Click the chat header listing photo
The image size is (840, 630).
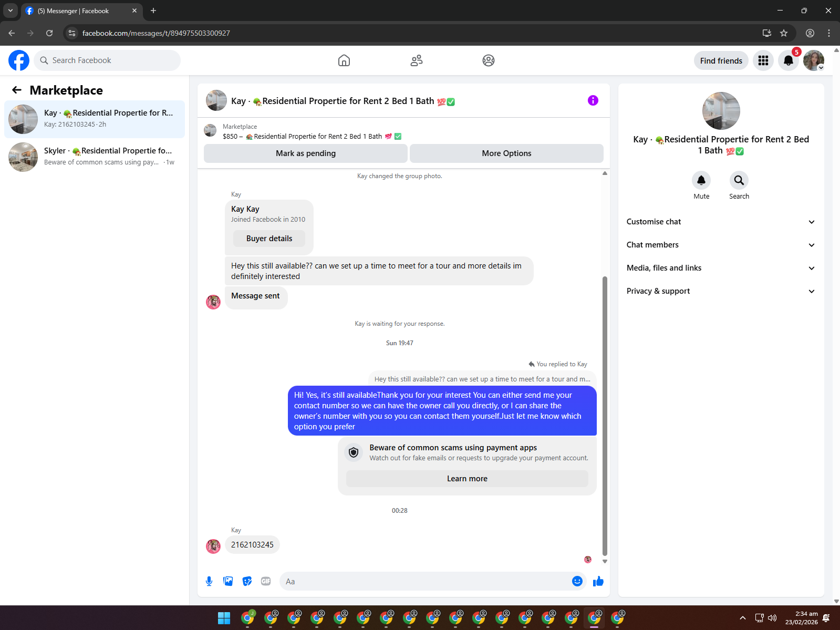pyautogui.click(x=216, y=100)
